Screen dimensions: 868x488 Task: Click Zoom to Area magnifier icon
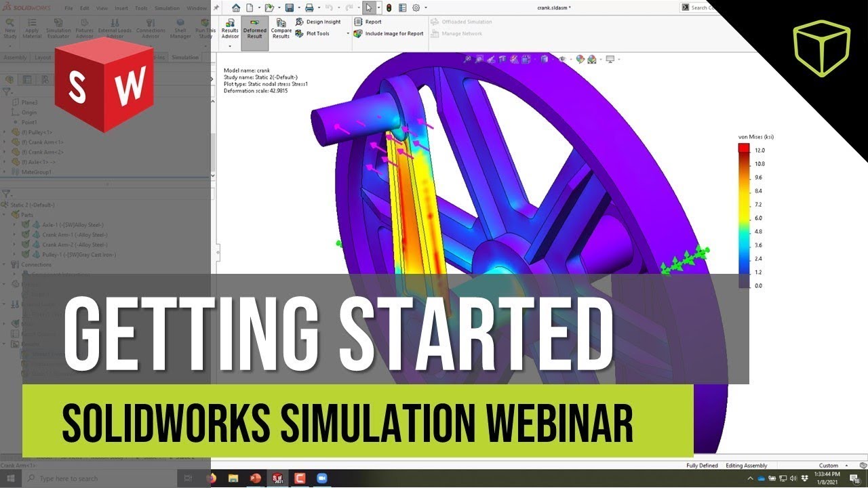coord(480,59)
